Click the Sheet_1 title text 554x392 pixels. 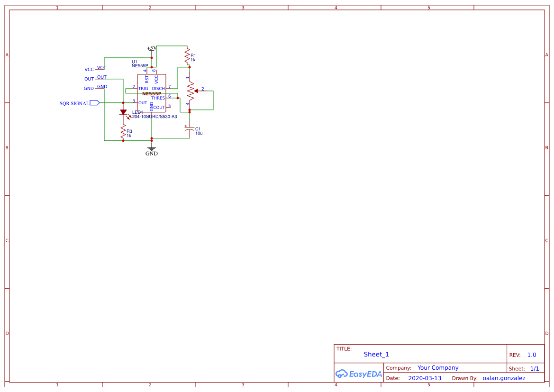tap(376, 354)
